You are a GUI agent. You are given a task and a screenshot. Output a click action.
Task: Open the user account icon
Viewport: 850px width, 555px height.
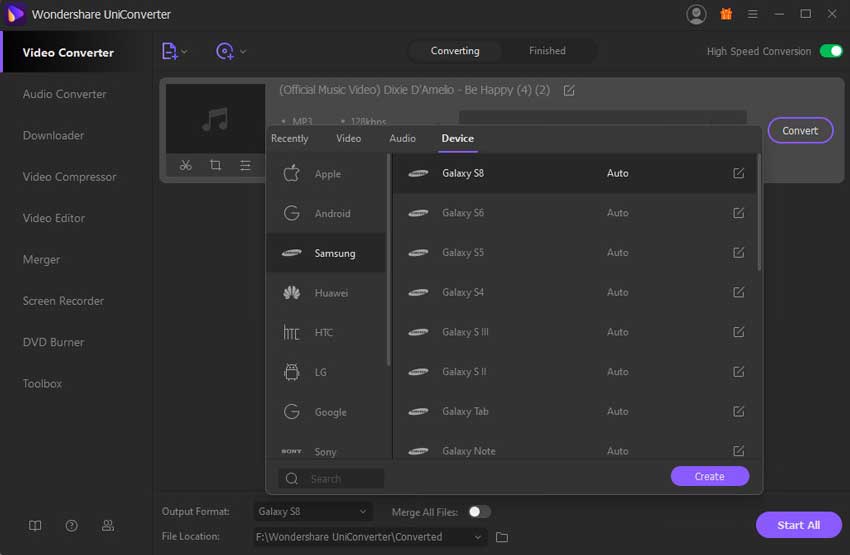[x=696, y=14]
